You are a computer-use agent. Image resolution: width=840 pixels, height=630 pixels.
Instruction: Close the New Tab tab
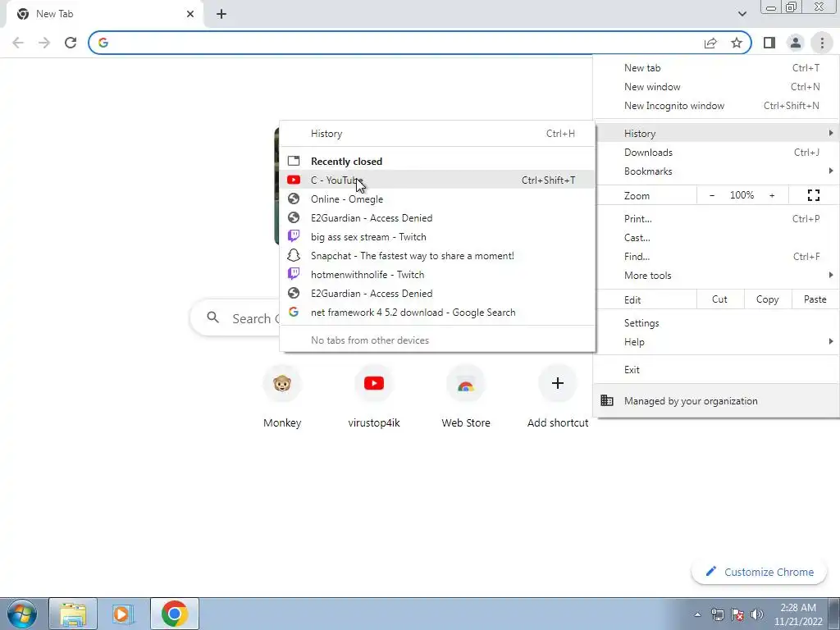coord(190,14)
